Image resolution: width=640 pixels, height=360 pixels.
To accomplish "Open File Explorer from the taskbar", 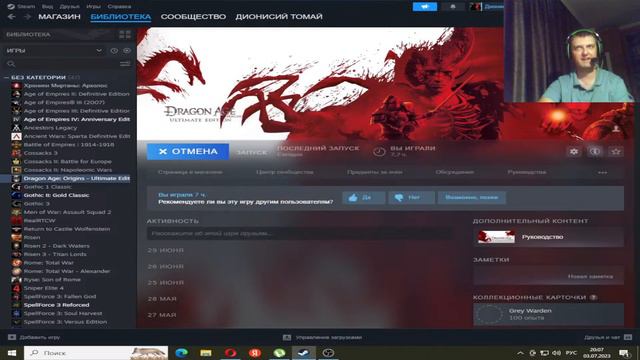I will (206, 353).
